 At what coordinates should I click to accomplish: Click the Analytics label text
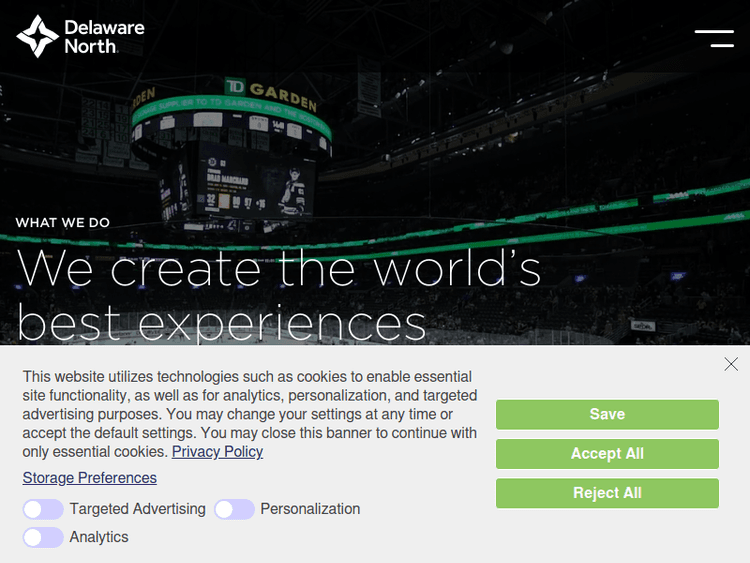(99, 537)
